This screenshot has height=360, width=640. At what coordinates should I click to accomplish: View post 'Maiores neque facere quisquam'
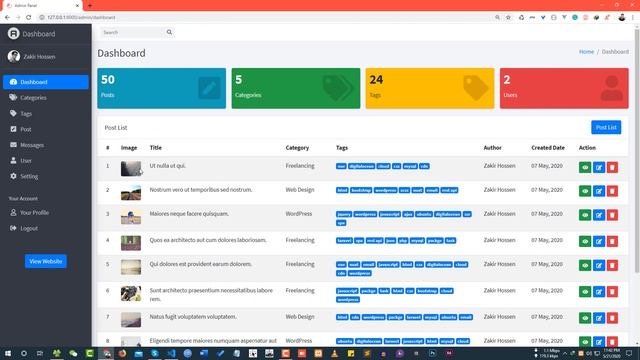click(x=585, y=215)
